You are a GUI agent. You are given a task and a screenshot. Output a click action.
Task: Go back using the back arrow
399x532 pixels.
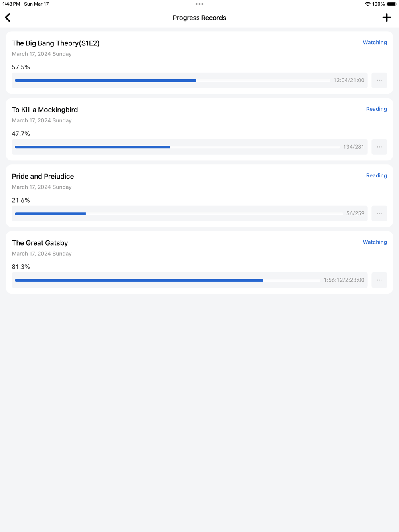pyautogui.click(x=8, y=18)
